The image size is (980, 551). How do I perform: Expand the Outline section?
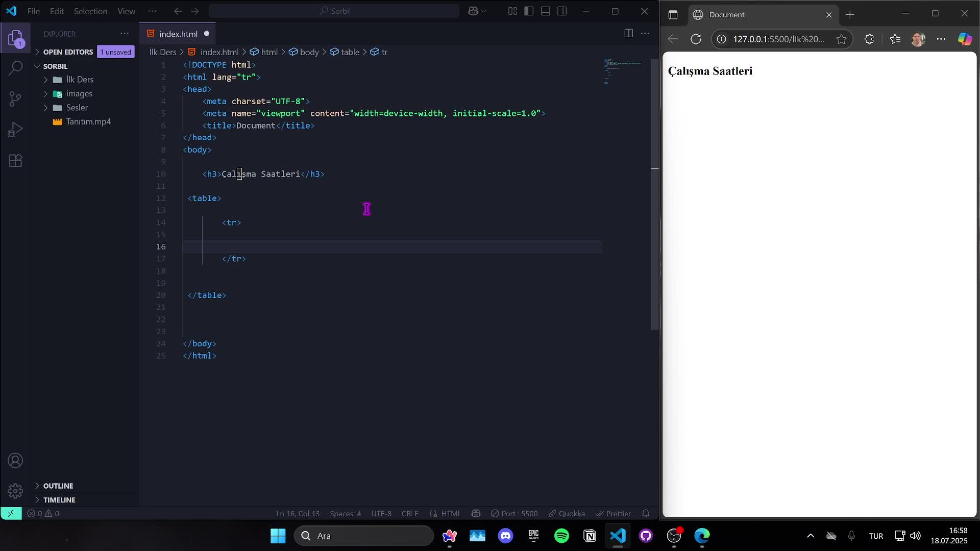[58, 486]
